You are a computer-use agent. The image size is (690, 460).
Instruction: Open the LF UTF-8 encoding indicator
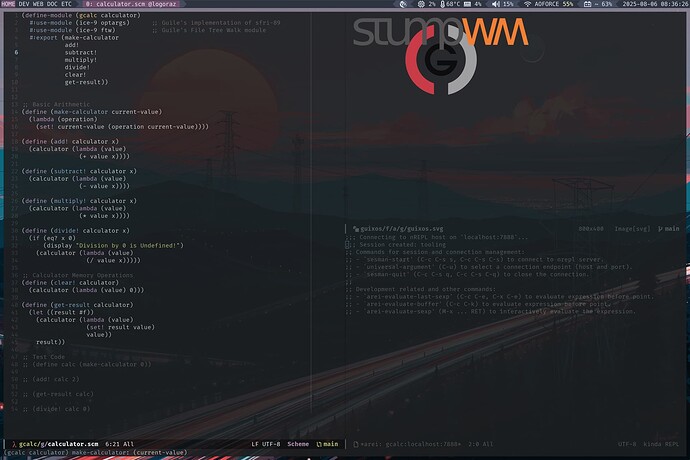pos(265,443)
